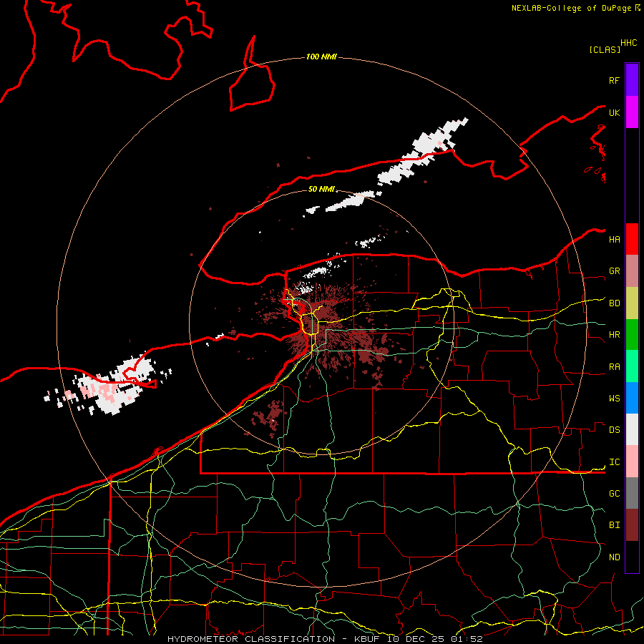This screenshot has height=644, width=644.
Task: Click the HYDROMETEOR CLASSIFICATION title text
Action: pos(251,639)
